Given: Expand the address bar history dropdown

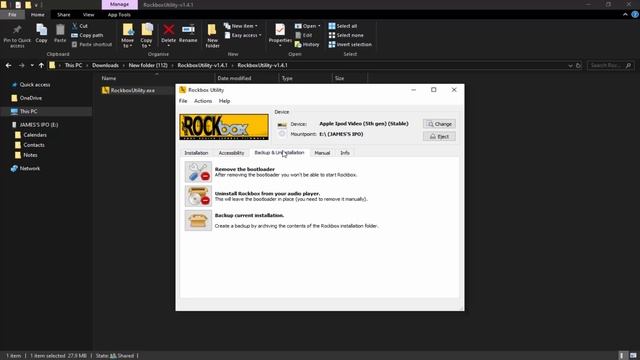Looking at the screenshot, I should [x=570, y=65].
